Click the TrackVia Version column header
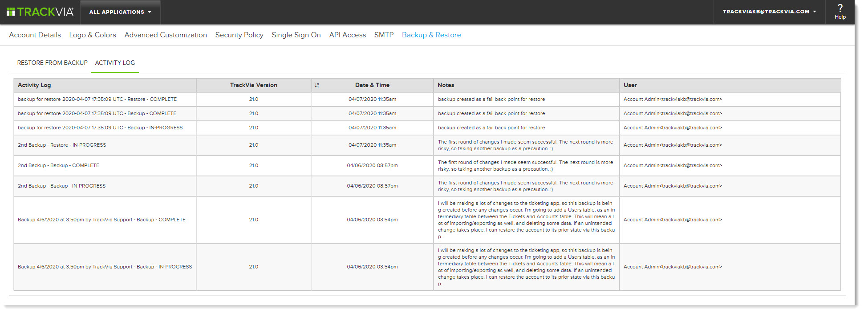This screenshot has height=312, width=868. click(x=254, y=85)
